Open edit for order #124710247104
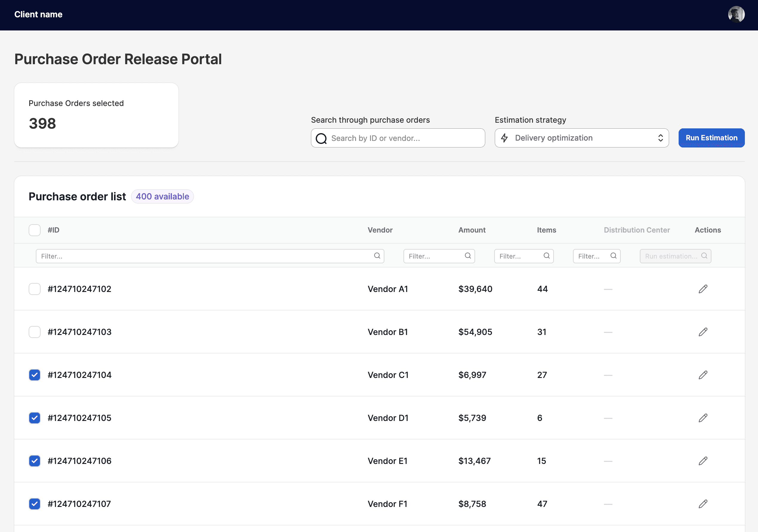This screenshot has height=532, width=758. pos(703,375)
